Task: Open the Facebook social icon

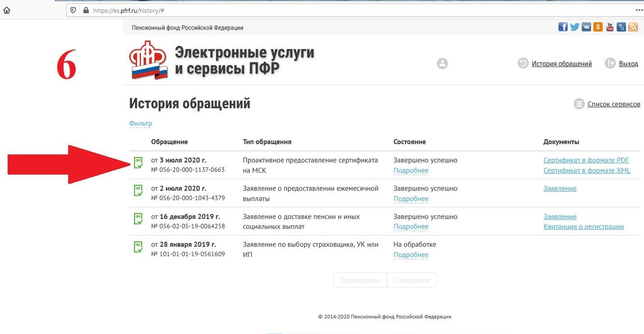Action: pyautogui.click(x=563, y=27)
